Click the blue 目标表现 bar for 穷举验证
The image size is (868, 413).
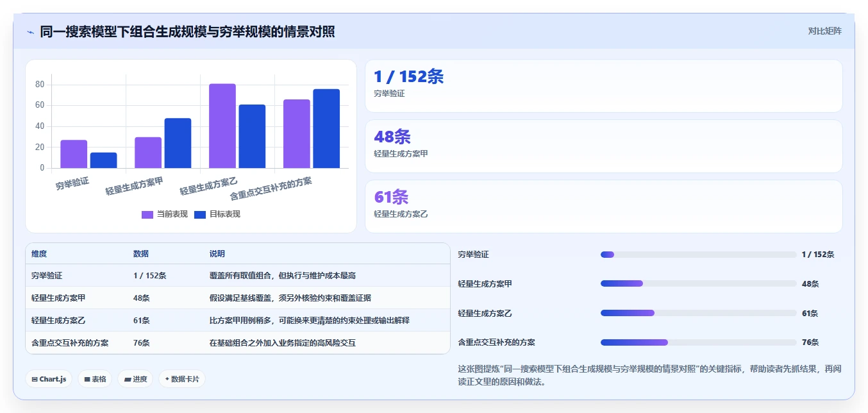coord(103,160)
